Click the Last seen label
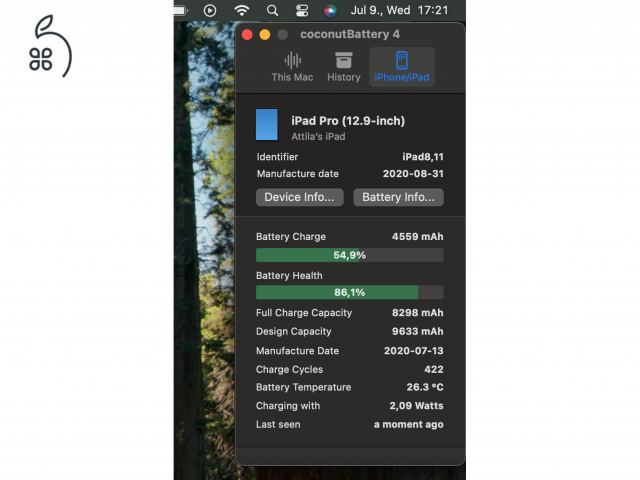640x480 pixels. [x=278, y=424]
